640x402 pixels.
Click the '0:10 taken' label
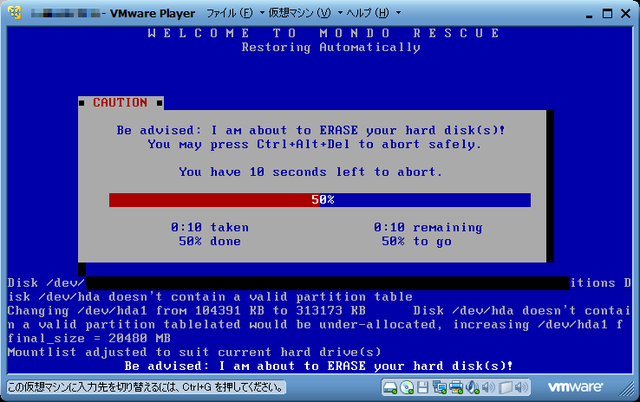(x=210, y=227)
